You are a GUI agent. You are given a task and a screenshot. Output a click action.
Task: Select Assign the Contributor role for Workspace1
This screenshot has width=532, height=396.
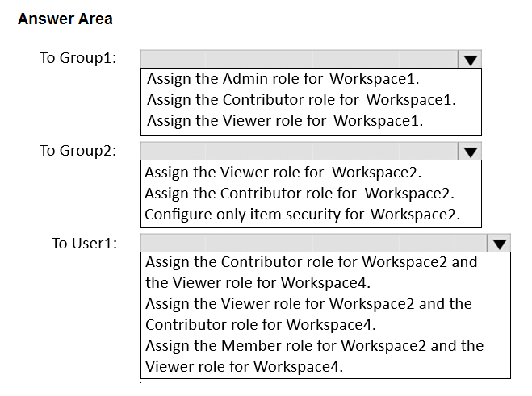301,100
